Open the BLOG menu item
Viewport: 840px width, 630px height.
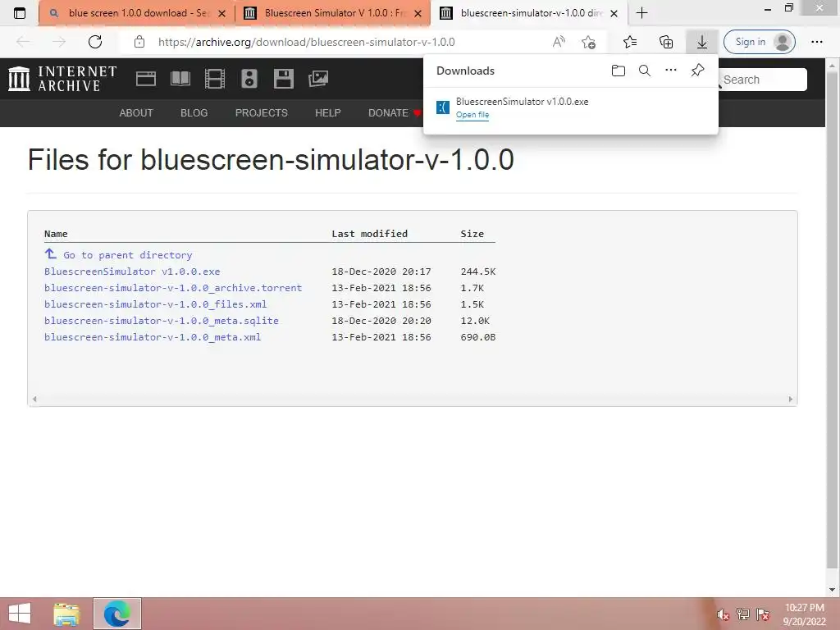[x=194, y=113]
